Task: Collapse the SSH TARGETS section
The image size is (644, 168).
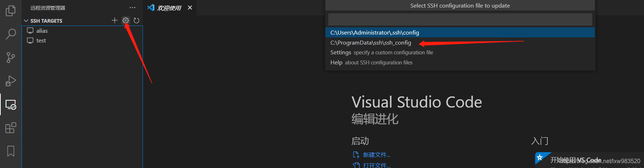Action: (26, 21)
